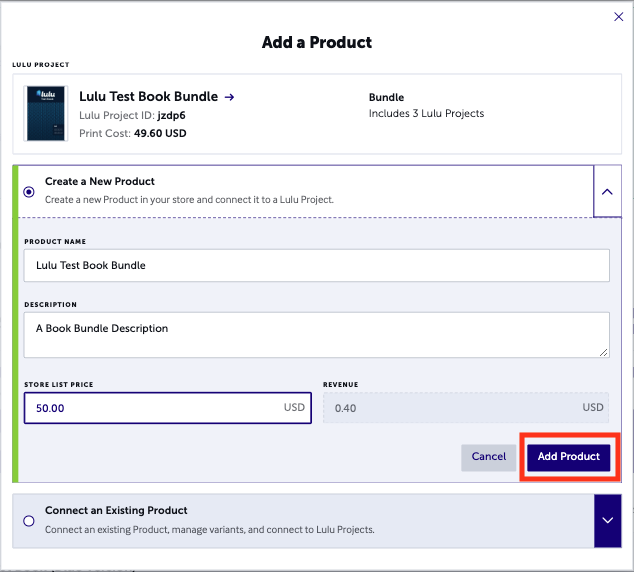Click the Bundle type label
634x572 pixels.
386,97
